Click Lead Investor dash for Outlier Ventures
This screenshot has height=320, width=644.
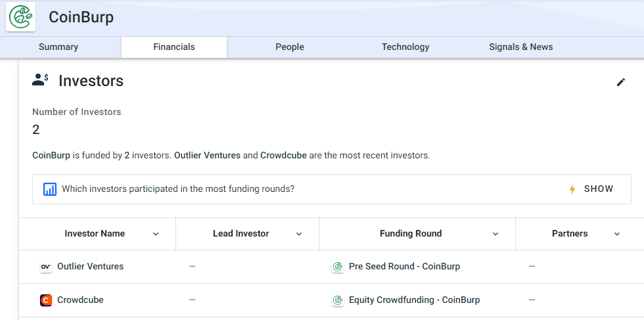(192, 267)
